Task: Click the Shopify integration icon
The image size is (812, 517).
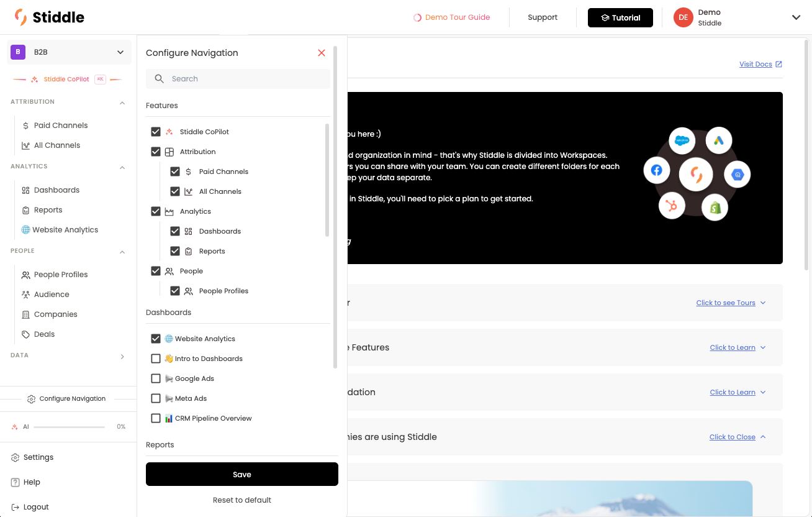Action: pos(715,208)
